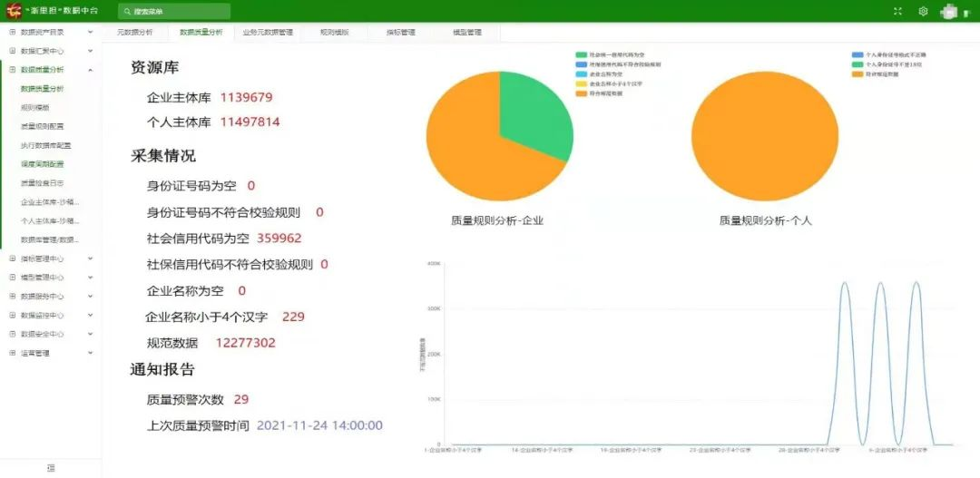980x478 pixels.
Task: Open 规则模版 in the sidebar submenu
Action: tap(35, 107)
